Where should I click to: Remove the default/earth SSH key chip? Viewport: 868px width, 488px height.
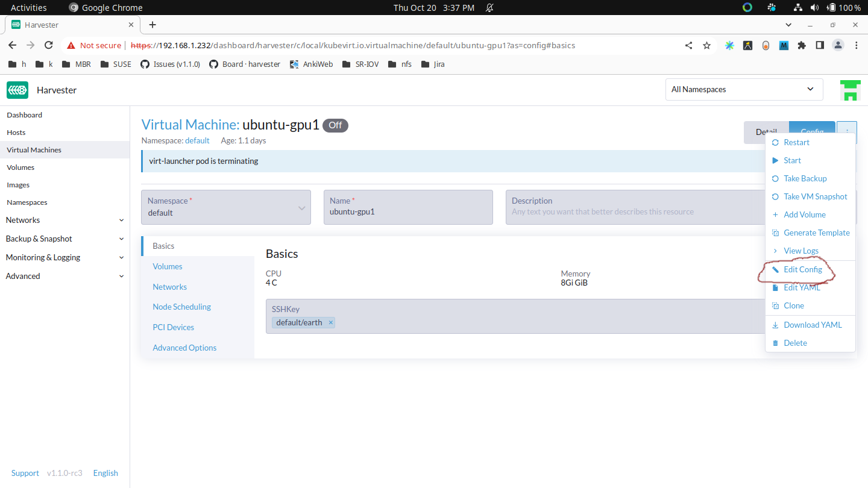click(330, 322)
